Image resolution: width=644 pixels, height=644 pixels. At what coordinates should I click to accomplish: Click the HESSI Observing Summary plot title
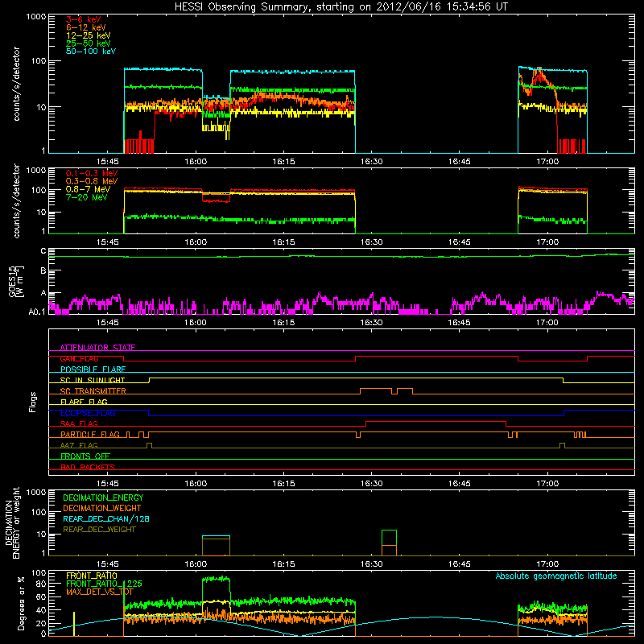click(x=341, y=7)
